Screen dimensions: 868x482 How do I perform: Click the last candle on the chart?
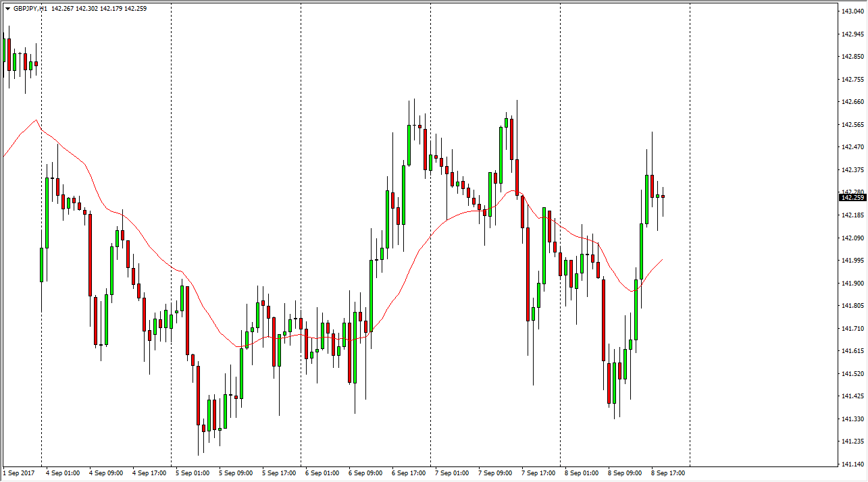(663, 196)
